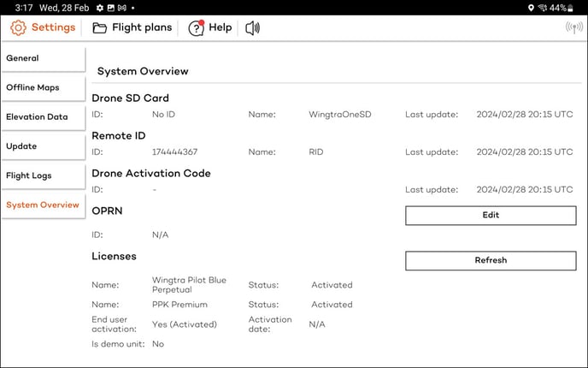The image size is (588, 368).
Task: Click the 'PPK Premium' license name
Action: tap(179, 305)
